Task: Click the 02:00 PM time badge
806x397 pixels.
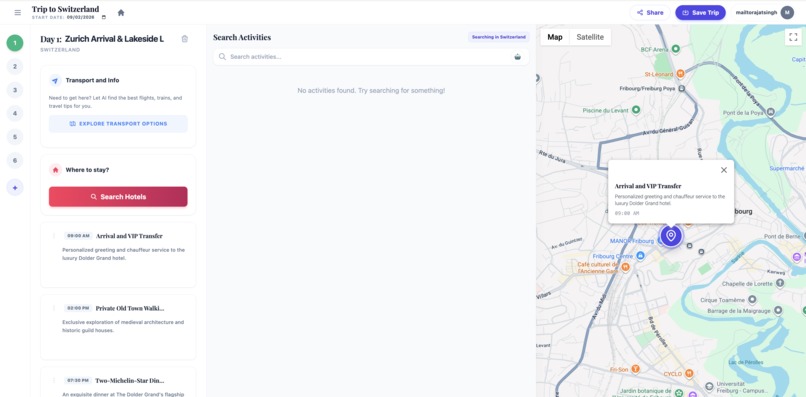Action: click(x=78, y=308)
